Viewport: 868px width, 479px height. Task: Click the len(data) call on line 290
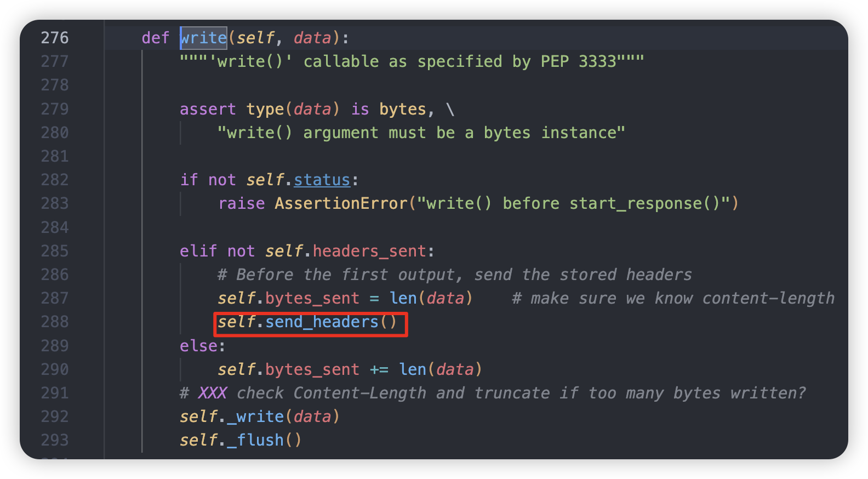[441, 369]
